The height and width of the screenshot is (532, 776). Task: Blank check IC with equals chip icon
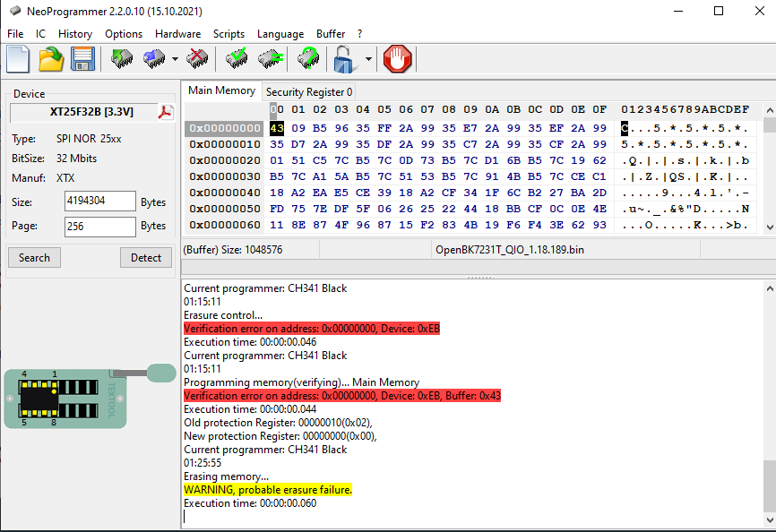(x=271, y=59)
